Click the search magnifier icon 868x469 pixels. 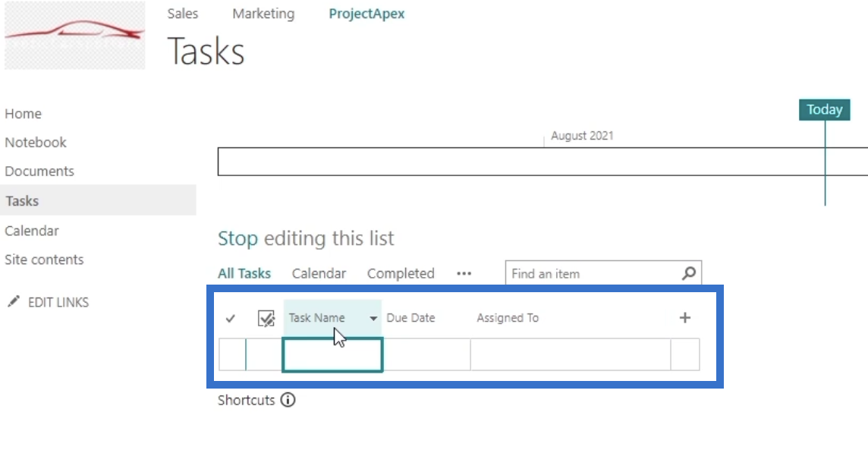689,273
